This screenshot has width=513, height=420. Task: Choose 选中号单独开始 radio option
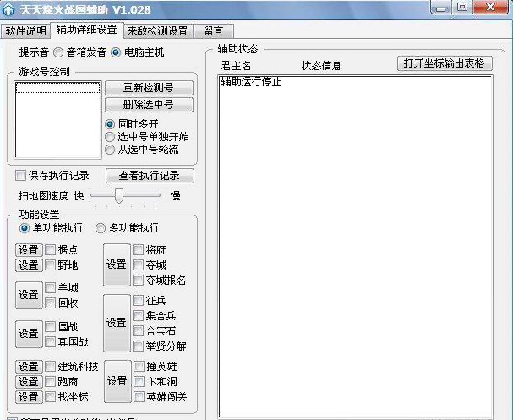coord(110,137)
